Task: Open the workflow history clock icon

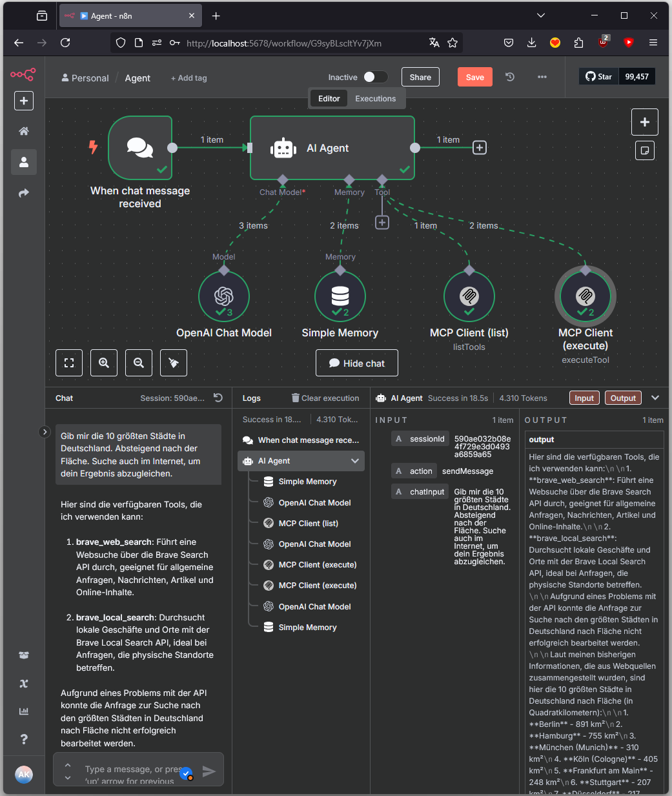Action: pos(510,77)
